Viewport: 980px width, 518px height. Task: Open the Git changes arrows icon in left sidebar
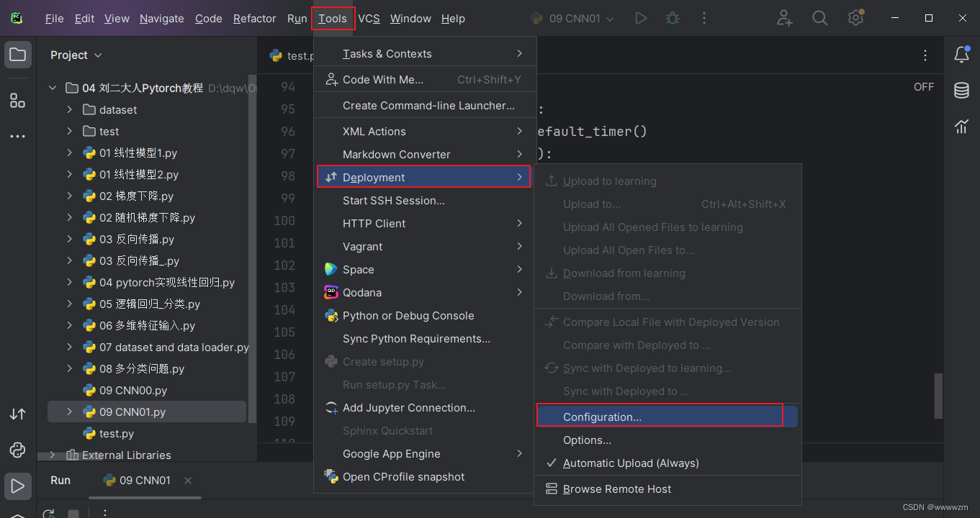coord(18,414)
